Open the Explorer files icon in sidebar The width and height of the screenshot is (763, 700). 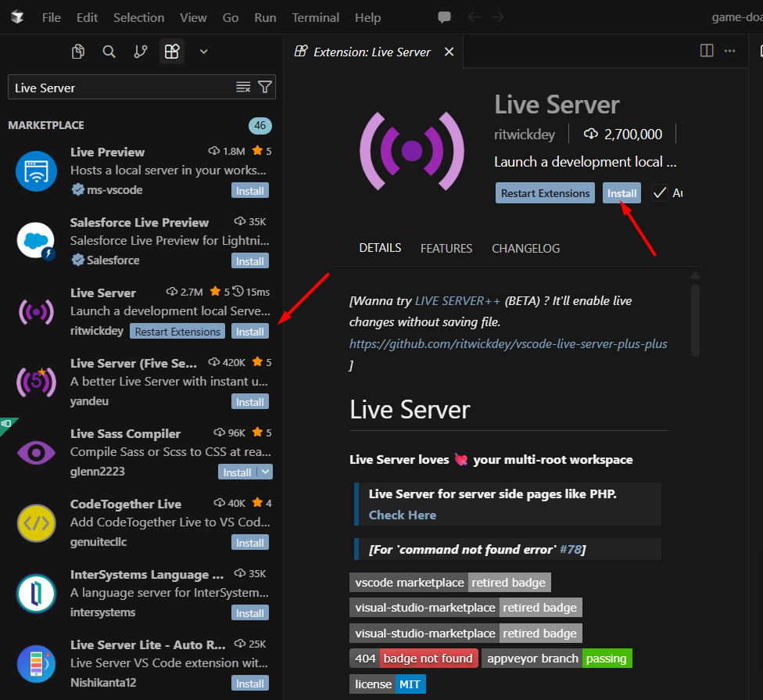click(x=78, y=51)
